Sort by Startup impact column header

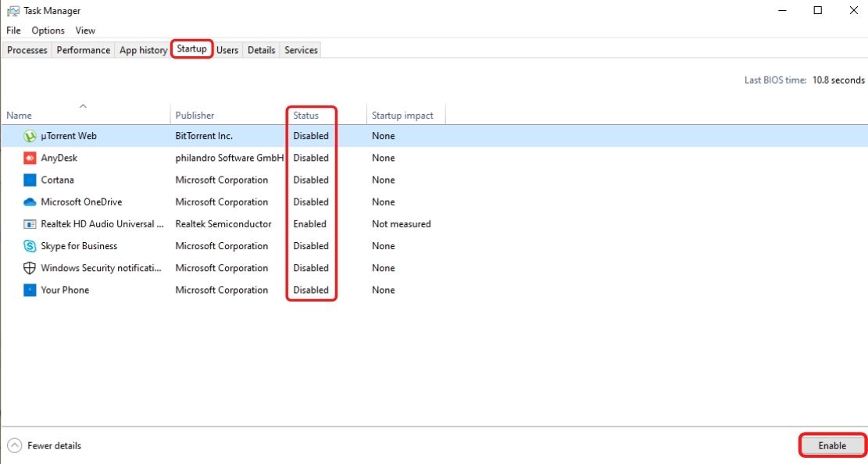(402, 116)
